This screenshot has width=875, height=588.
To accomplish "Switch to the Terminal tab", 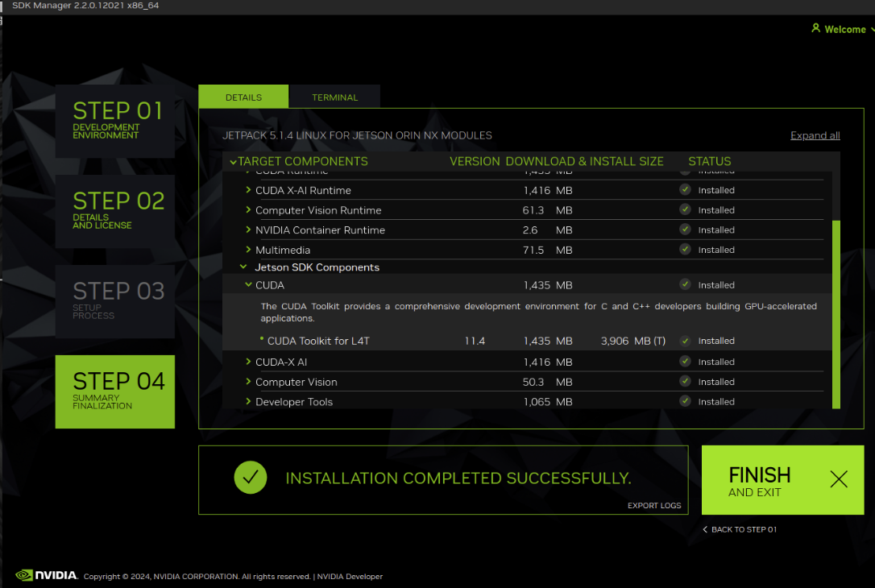I will click(x=335, y=97).
